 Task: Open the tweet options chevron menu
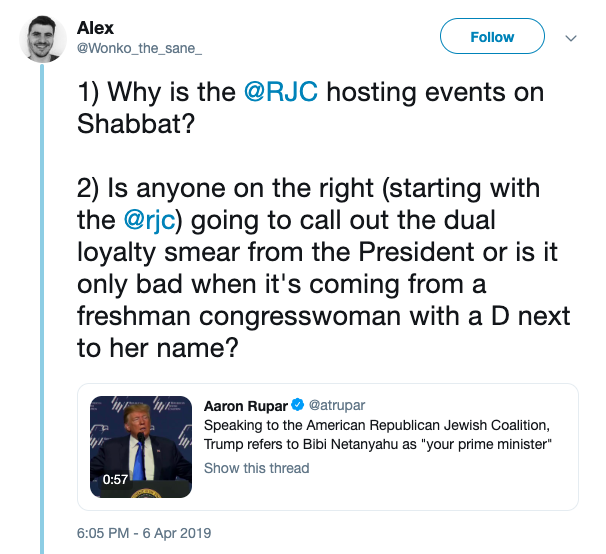click(x=572, y=38)
